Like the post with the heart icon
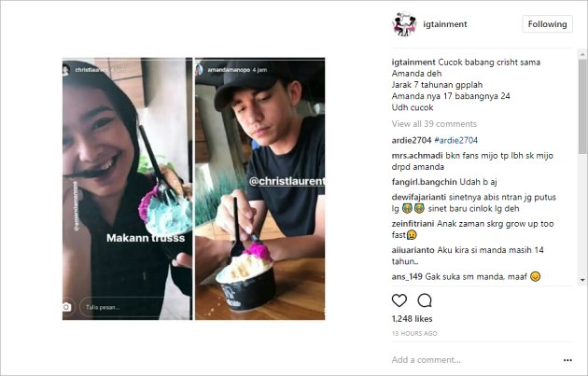Viewport: 588px width, 376px height. click(399, 300)
